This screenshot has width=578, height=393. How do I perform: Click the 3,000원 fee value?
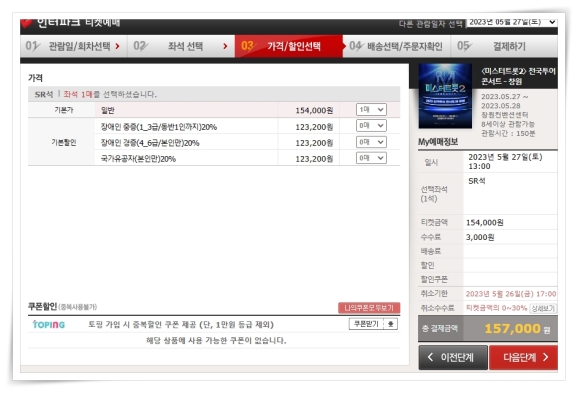click(x=480, y=237)
